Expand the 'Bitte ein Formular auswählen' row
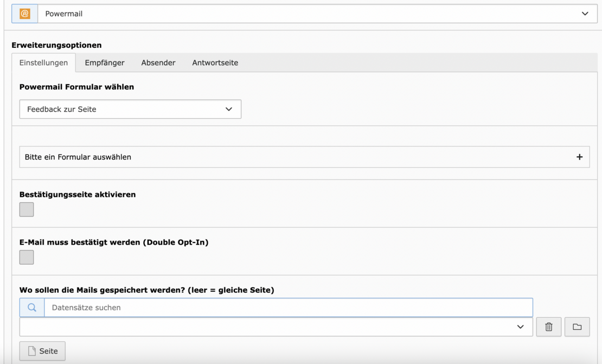The width and height of the screenshot is (602, 364). [x=293, y=157]
